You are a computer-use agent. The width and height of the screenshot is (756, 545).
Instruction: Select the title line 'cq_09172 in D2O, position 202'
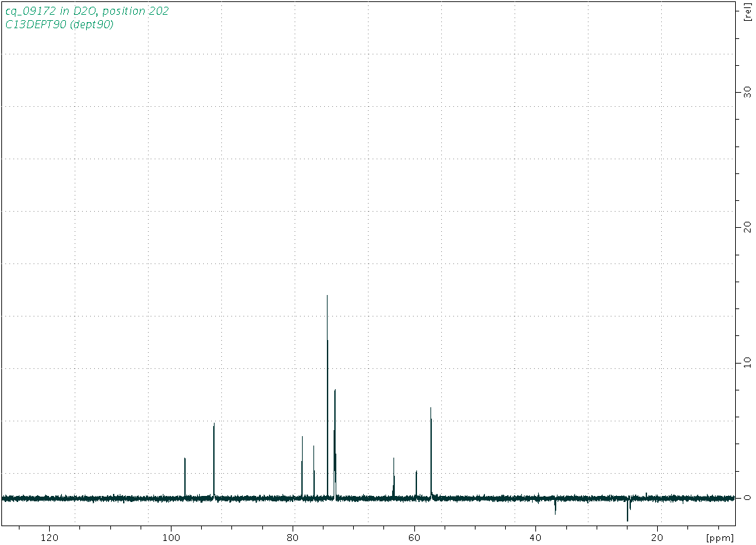click(87, 11)
